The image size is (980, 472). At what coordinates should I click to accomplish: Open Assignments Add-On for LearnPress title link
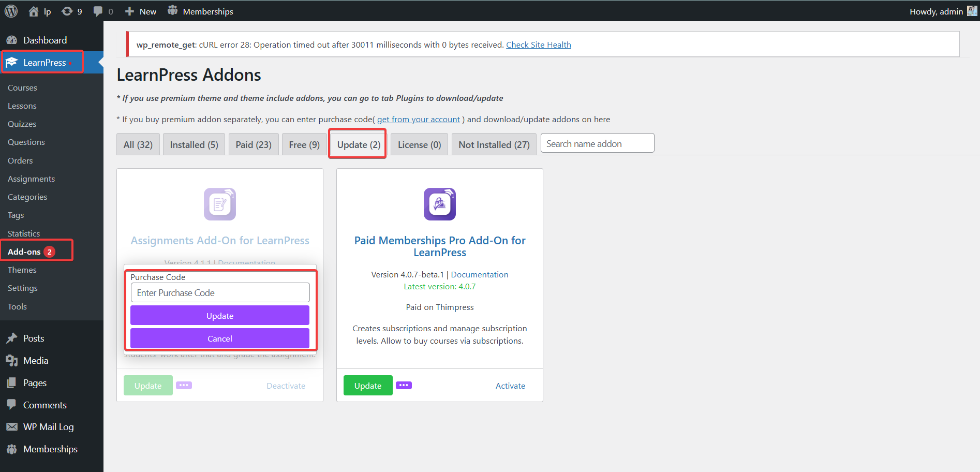point(220,240)
